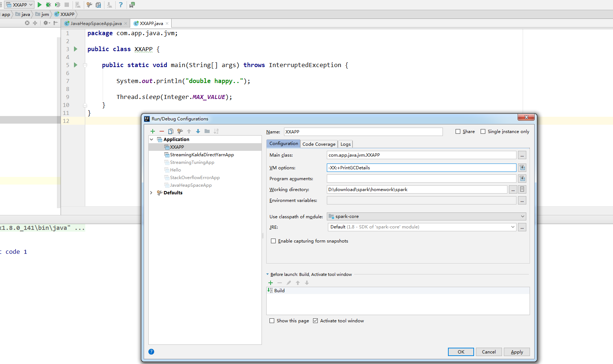This screenshot has width=613, height=364.
Task: Click the grayed-out attach icon in main toolbar
Action: (x=78, y=5)
